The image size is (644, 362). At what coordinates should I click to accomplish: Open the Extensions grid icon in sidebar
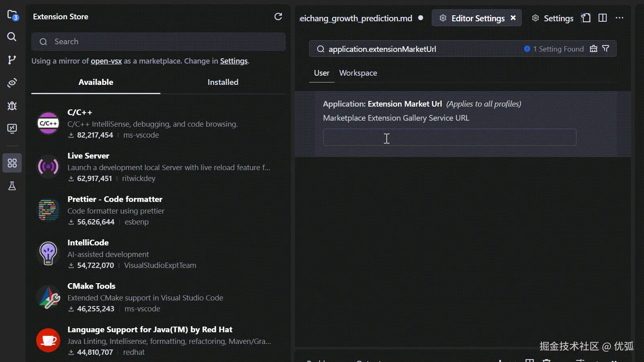click(12, 163)
